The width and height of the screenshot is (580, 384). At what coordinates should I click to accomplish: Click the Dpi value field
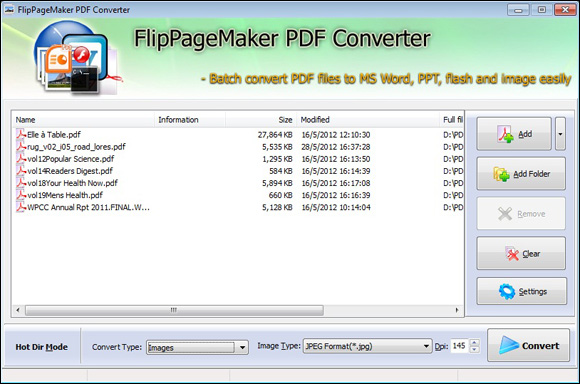[x=459, y=346]
